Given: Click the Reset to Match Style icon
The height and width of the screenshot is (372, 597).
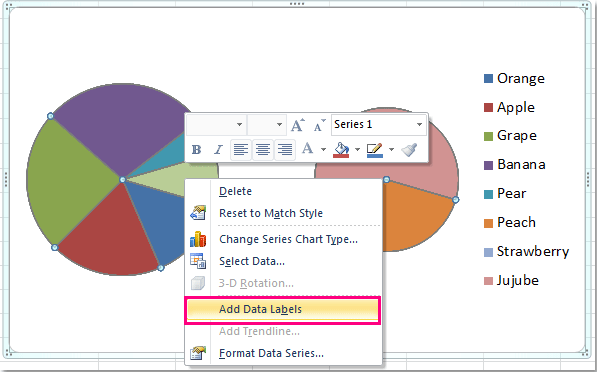Looking at the screenshot, I should 198,213.
